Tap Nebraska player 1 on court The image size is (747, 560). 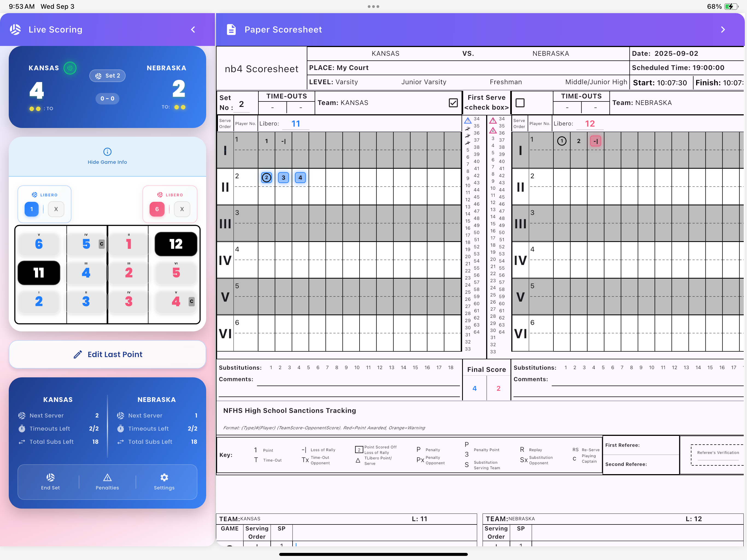coord(128,244)
